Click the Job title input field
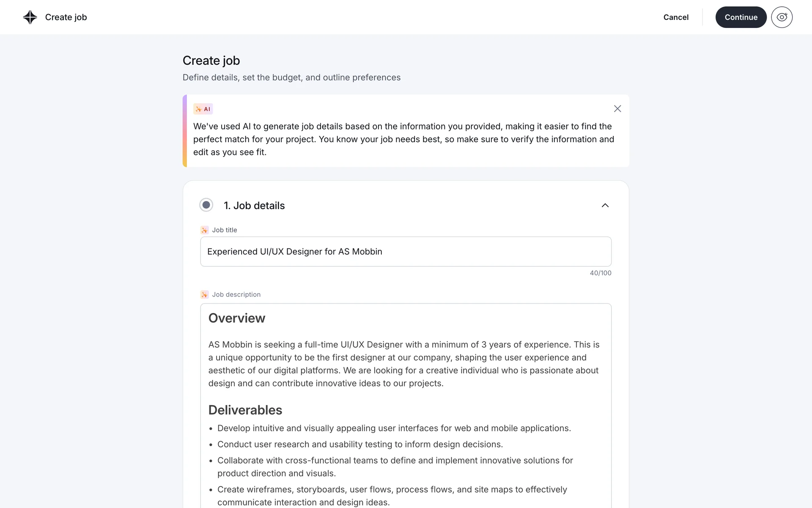The height and width of the screenshot is (508, 812). 406,251
